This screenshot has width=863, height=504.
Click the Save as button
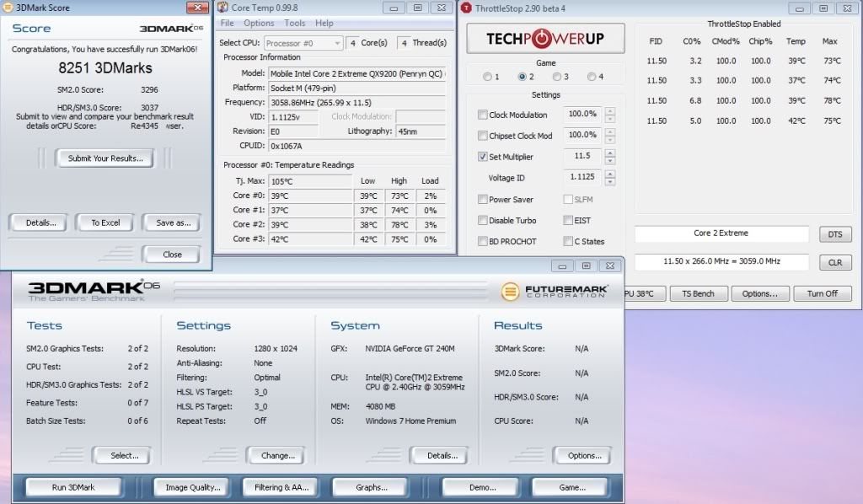point(173,223)
